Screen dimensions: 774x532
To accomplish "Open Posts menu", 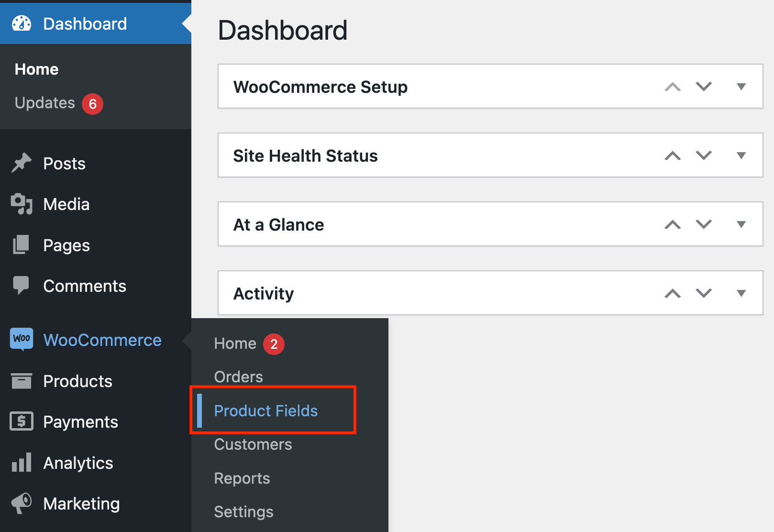I will [x=96, y=164].
